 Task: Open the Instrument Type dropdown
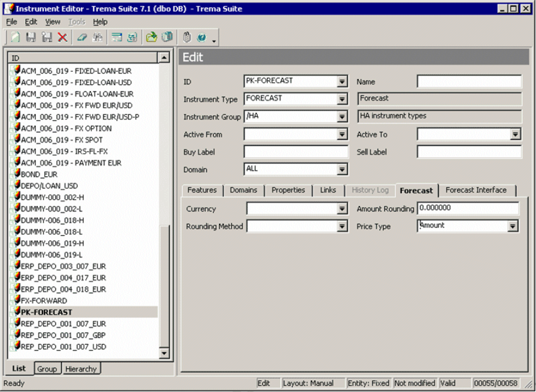tap(342, 99)
